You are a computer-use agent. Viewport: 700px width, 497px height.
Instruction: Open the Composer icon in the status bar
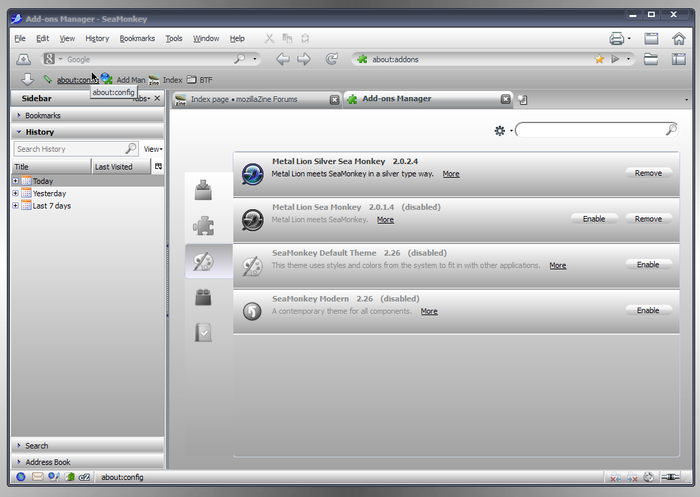click(x=54, y=477)
